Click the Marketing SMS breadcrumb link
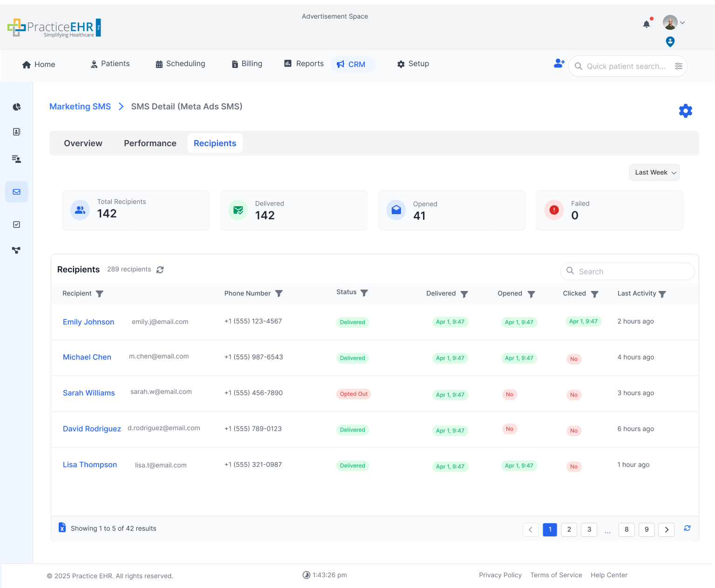The height and width of the screenshot is (588, 715). [80, 107]
